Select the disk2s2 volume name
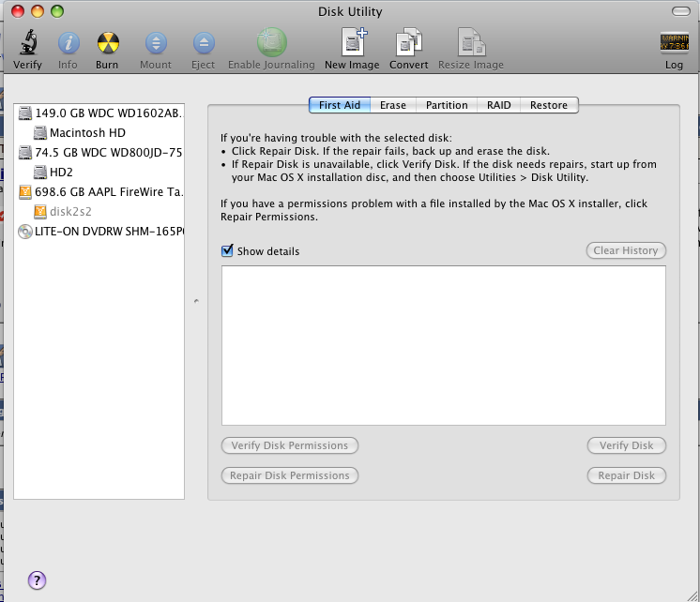The height and width of the screenshot is (602, 700). pyautogui.click(x=70, y=212)
